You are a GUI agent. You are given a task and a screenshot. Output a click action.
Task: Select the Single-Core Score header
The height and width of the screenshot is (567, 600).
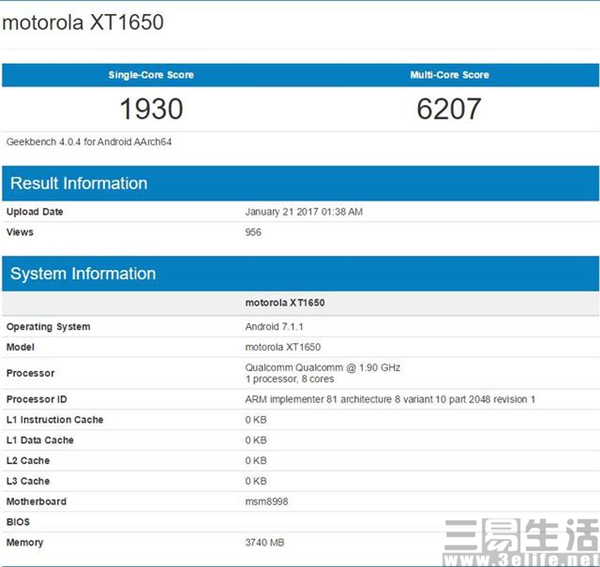pyautogui.click(x=151, y=75)
